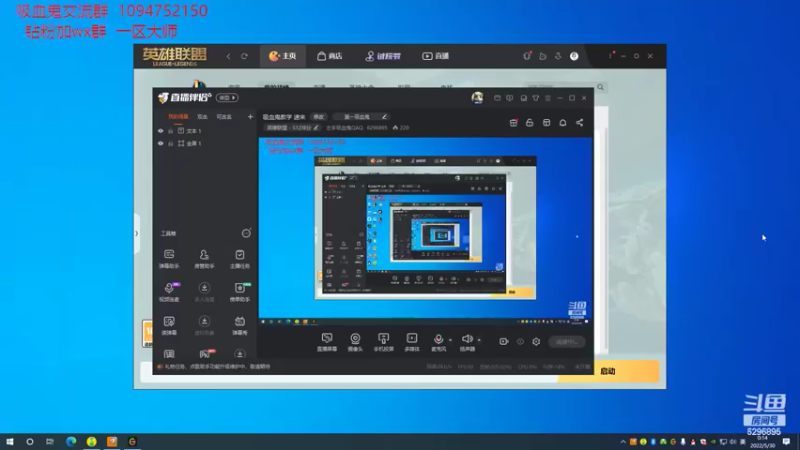Edit the 英雄联盟 category label

(292, 128)
